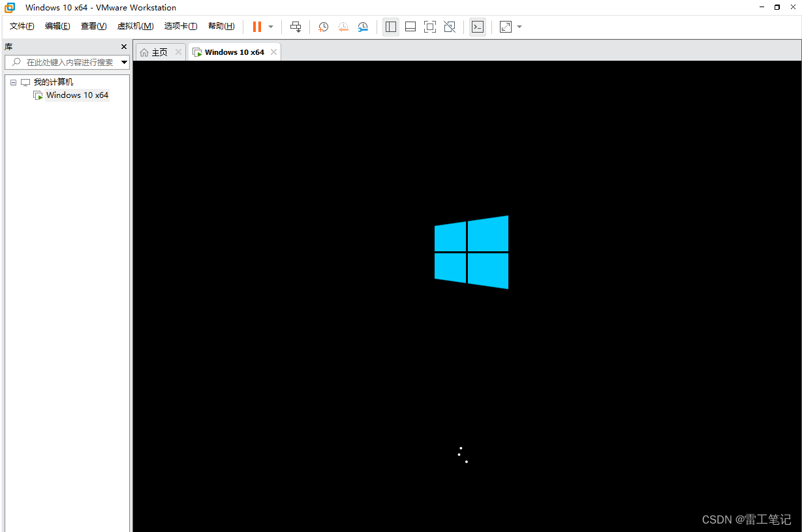Click the Windows logo in the VM display
This screenshot has height=532, width=802.
[471, 252]
